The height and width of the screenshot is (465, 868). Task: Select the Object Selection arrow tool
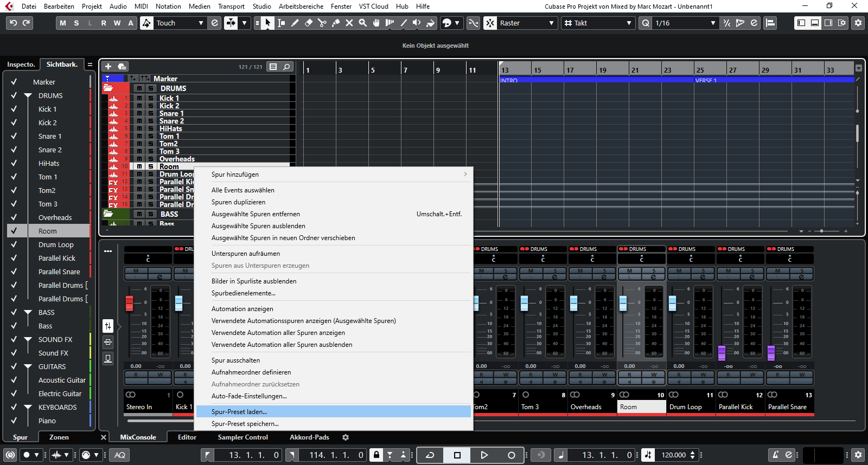tap(267, 23)
